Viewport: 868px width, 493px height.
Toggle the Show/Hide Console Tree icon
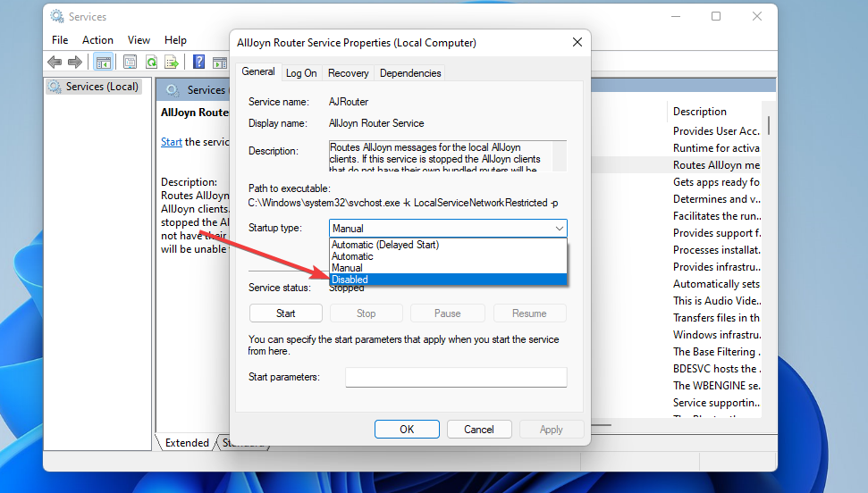104,62
